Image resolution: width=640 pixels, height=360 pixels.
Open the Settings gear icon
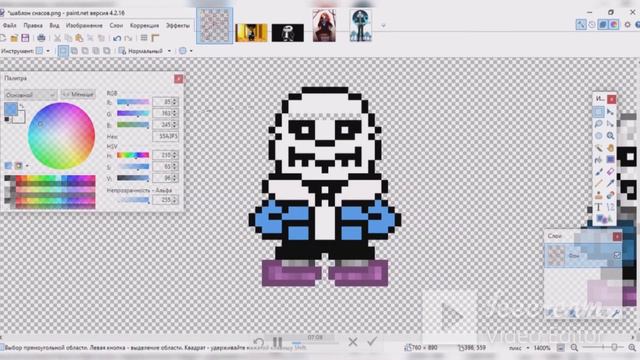click(627, 25)
